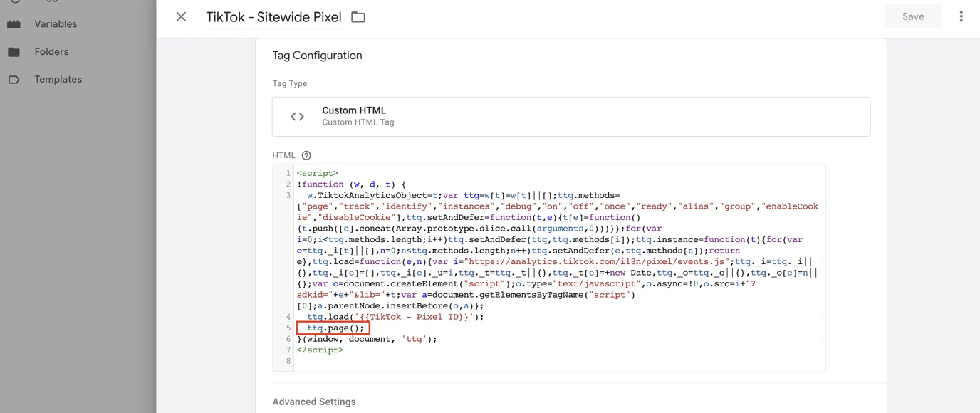Click the ttq.load line with Pixel ID
Screen dimensions: 980x413
pos(395,317)
